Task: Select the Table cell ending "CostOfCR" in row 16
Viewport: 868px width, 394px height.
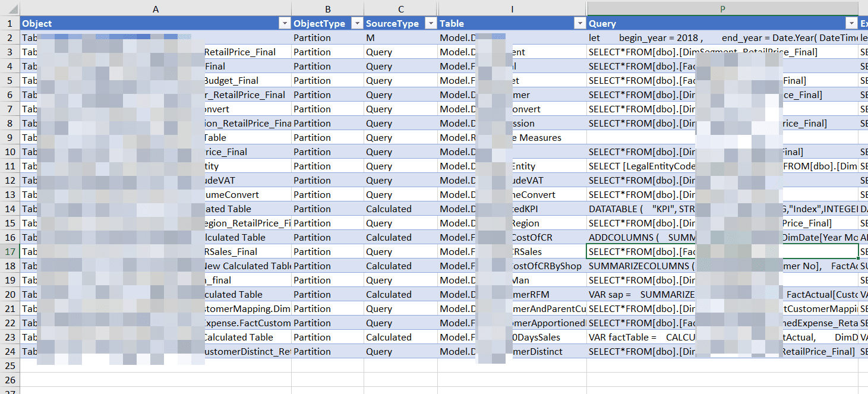Action: click(x=512, y=237)
